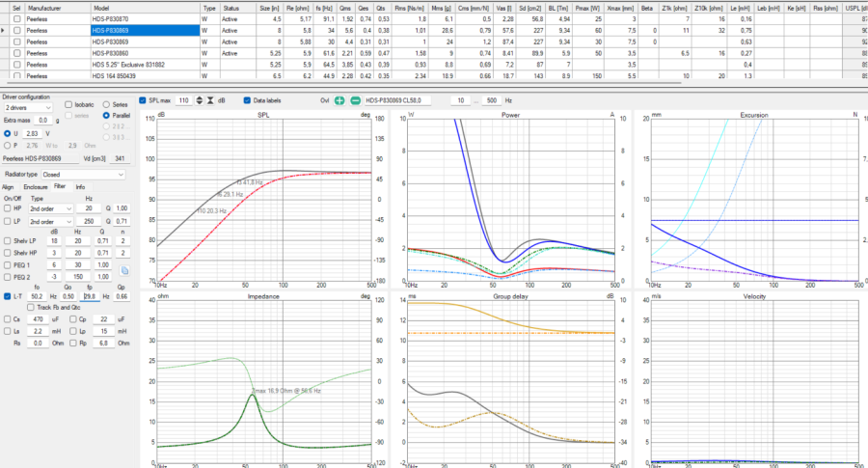This screenshot has height=468, width=868.
Task: Uncheck the Data labels checkbox
Action: click(x=247, y=100)
